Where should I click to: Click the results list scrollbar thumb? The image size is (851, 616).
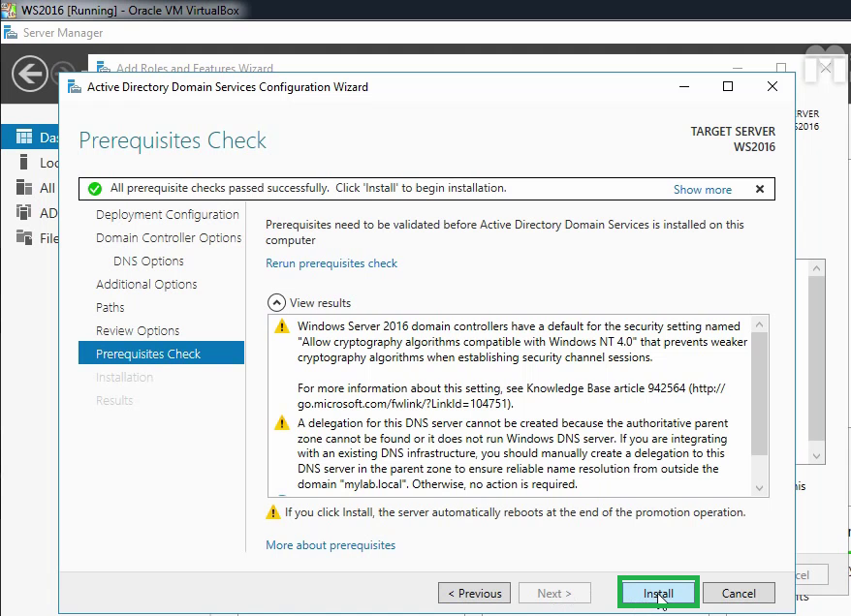click(759, 393)
